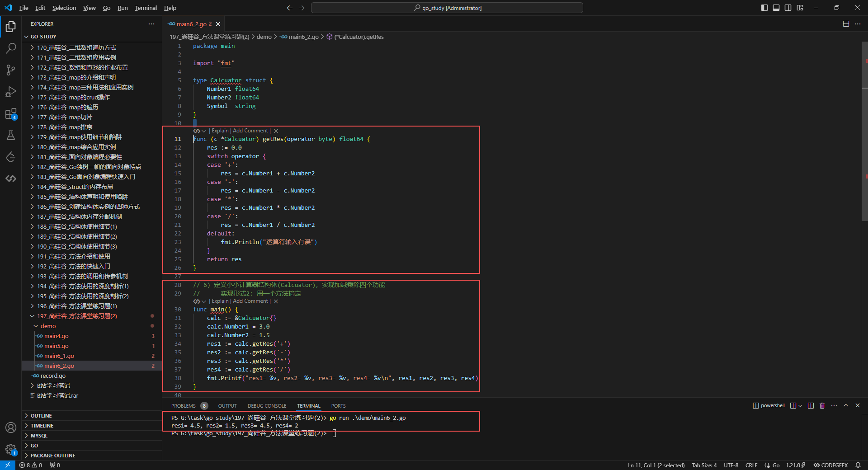
Task: Click the Split Editor icon
Action: 846,24
